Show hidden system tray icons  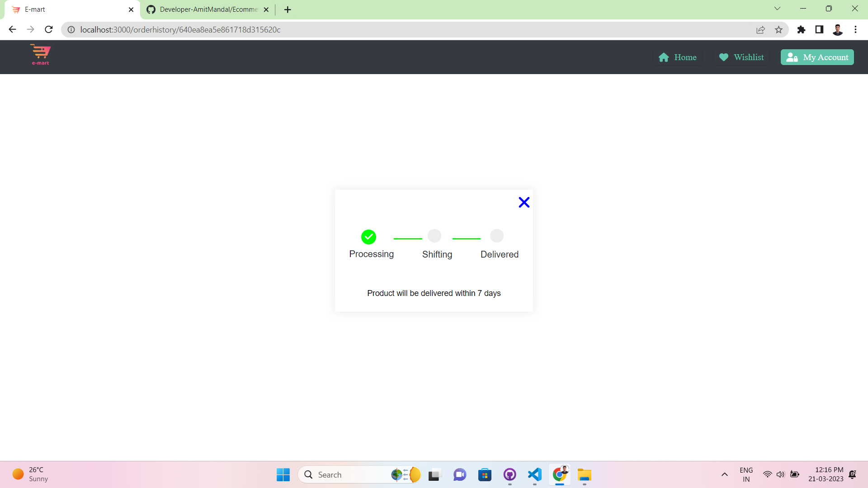coord(724,474)
